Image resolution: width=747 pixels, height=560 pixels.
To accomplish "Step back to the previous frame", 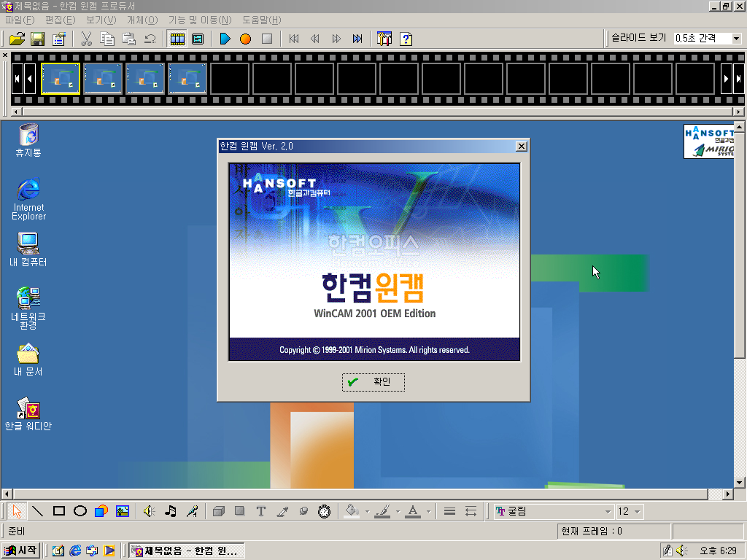I will coord(315,39).
